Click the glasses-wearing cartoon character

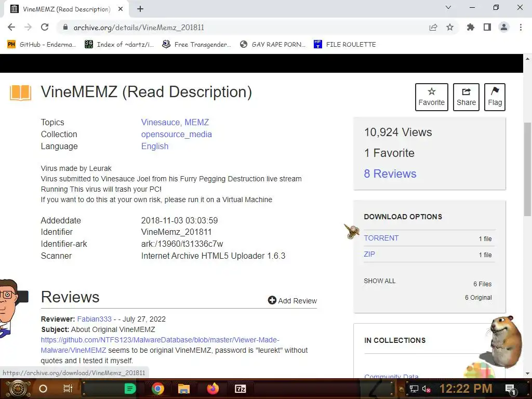9,308
